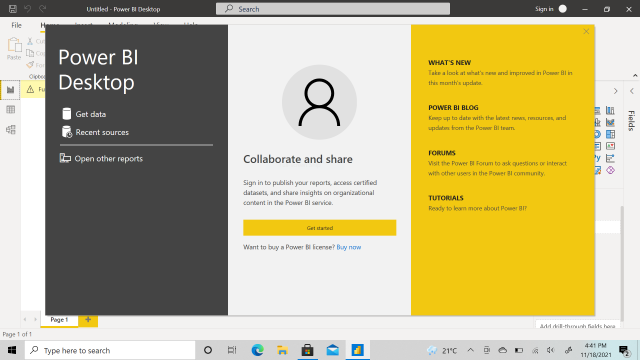Show hidden system tray icons

(471, 350)
